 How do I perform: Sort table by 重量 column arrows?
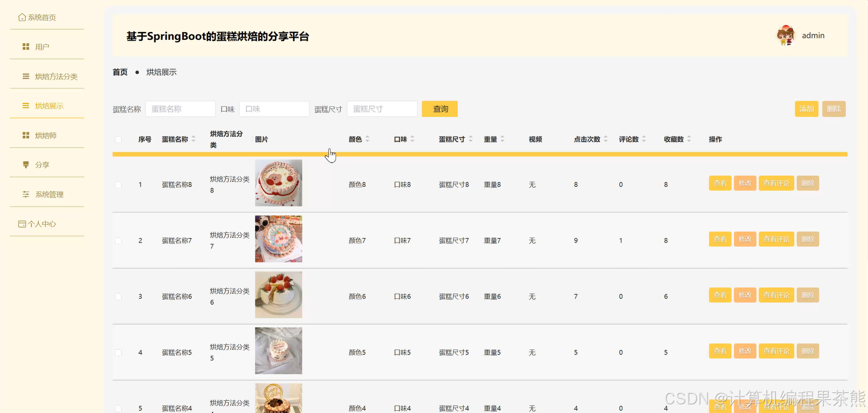502,139
